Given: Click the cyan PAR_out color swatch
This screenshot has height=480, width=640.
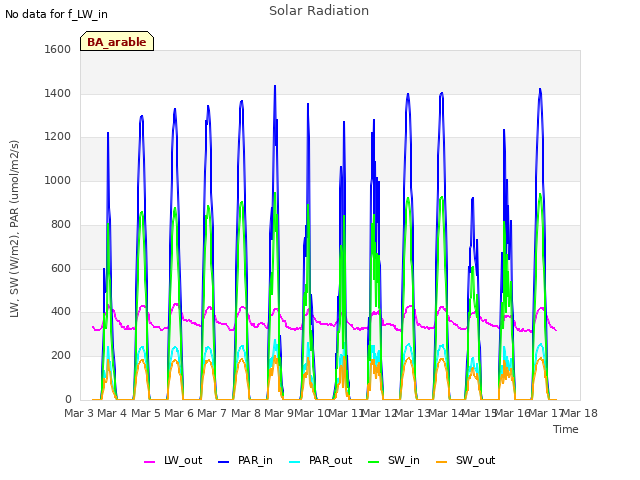Looking at the screenshot, I should (x=294, y=462).
